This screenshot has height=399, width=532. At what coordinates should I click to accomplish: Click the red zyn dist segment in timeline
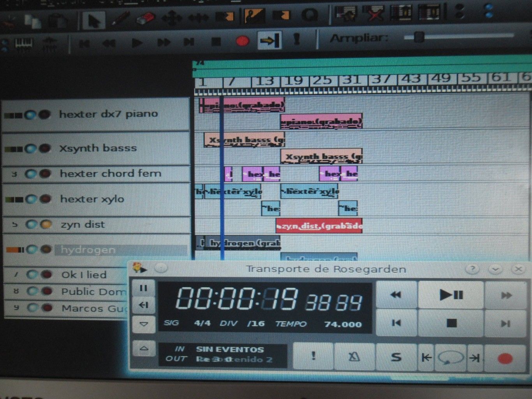[x=319, y=226]
